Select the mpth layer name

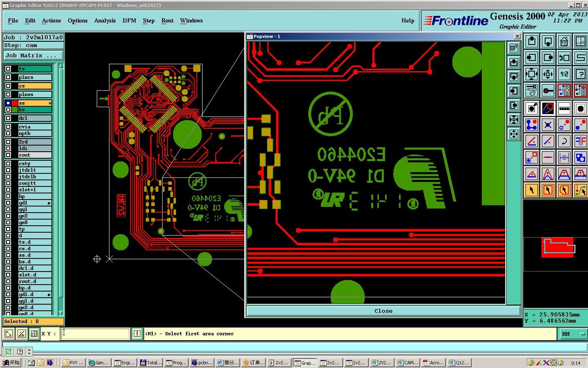tap(35, 133)
